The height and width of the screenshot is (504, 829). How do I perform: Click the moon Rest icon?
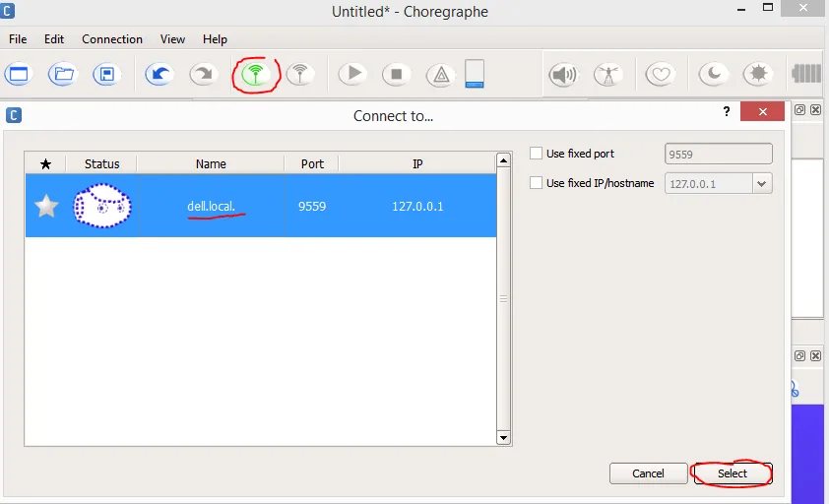[714, 74]
